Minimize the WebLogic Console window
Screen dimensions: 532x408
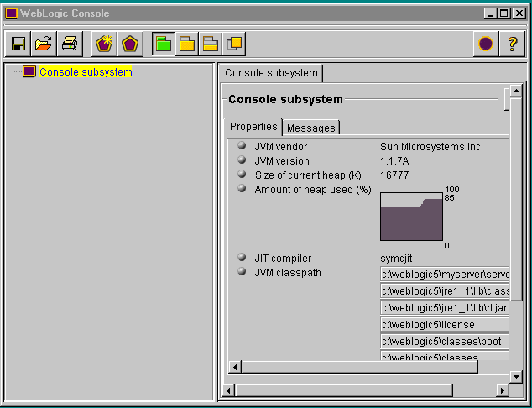click(x=489, y=13)
